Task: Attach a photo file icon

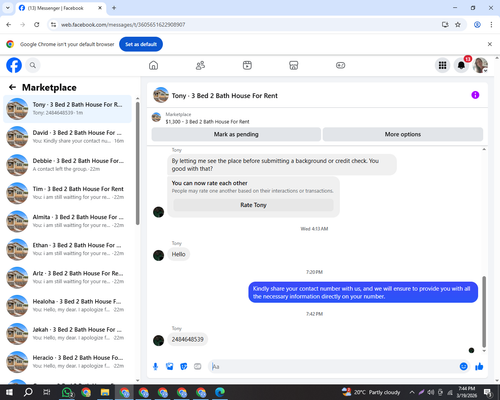Action: pyautogui.click(x=170, y=367)
